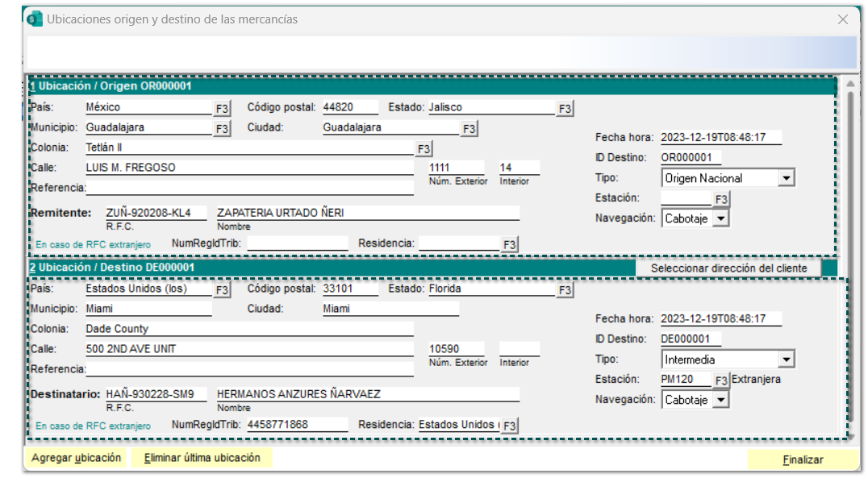Click F3 button beside Municipio Guadalajara
Image resolution: width=868 pixels, height=478 pixels.
click(x=222, y=128)
